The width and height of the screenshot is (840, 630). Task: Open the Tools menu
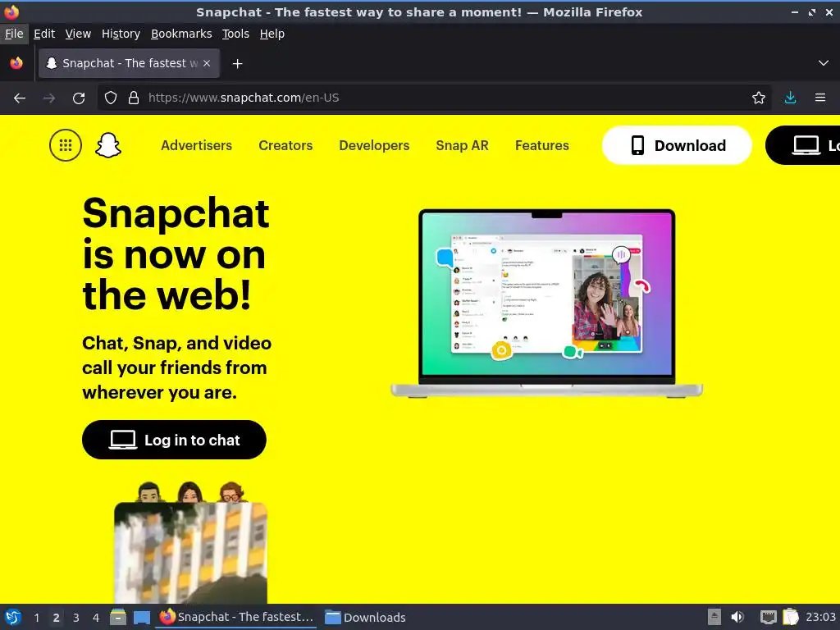(x=235, y=34)
